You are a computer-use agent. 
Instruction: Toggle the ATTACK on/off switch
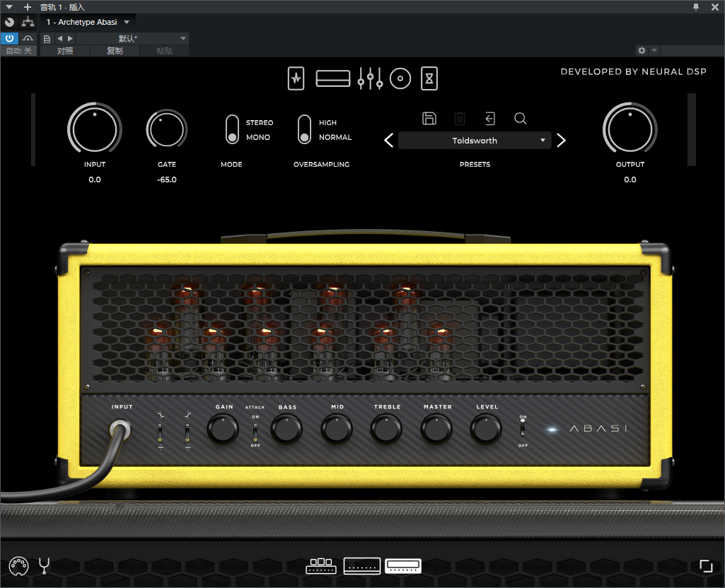point(255,431)
